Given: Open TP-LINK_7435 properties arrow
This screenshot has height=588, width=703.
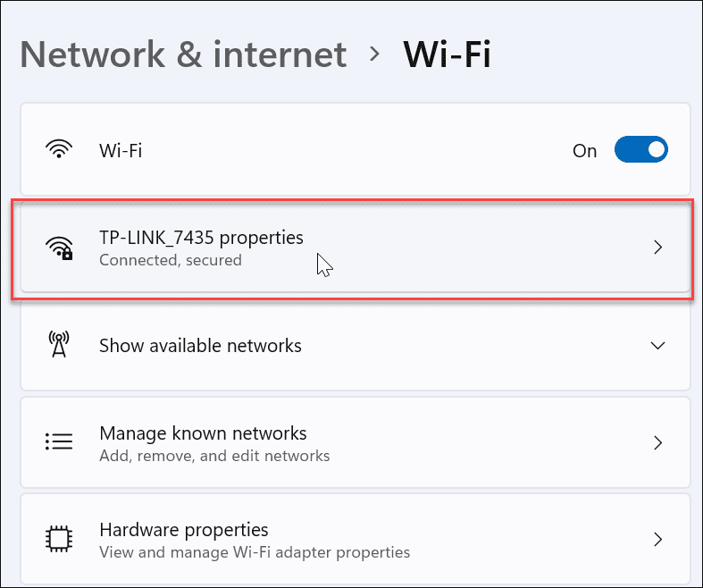Looking at the screenshot, I should [x=657, y=248].
